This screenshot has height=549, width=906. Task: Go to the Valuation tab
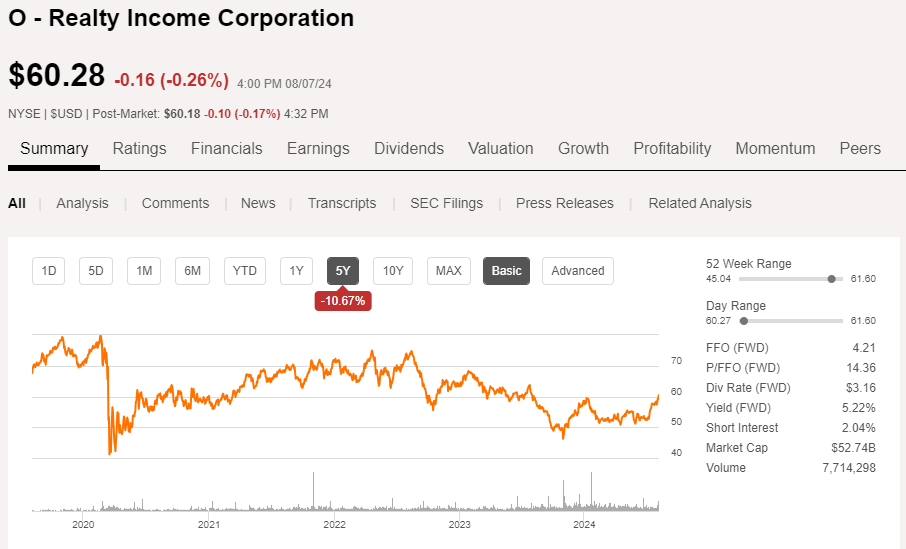[500, 148]
